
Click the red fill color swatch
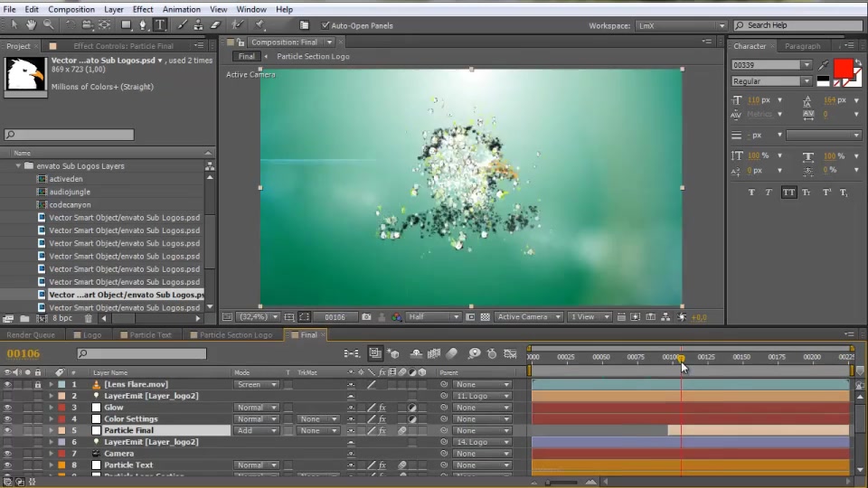tap(843, 69)
